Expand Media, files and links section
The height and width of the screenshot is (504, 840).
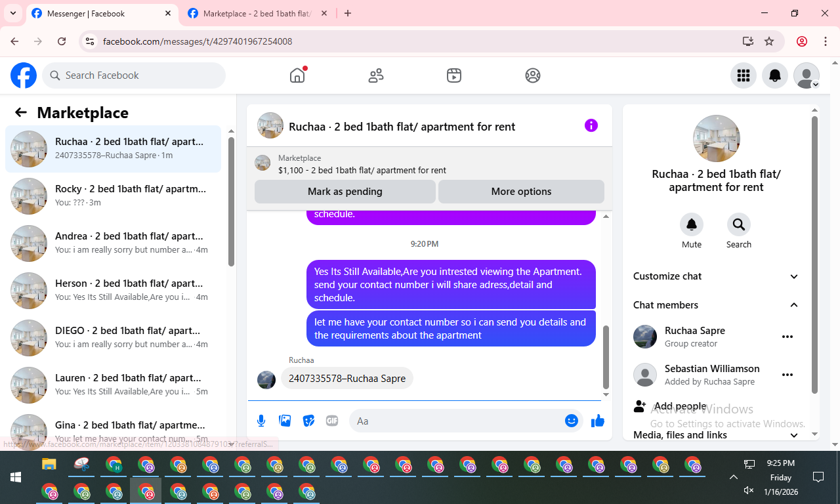point(716,435)
